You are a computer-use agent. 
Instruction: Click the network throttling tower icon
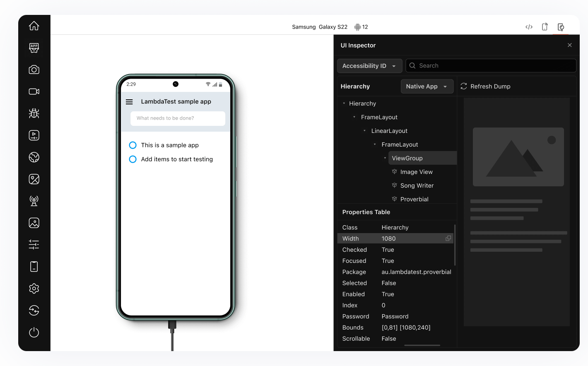[x=34, y=200]
